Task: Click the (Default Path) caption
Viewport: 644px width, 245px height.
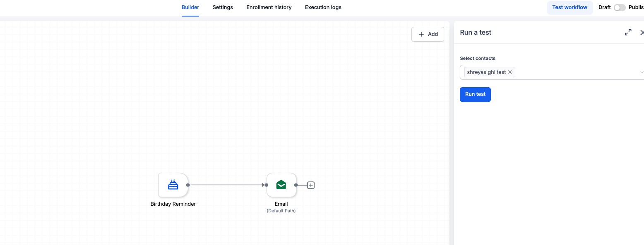Action: click(281, 211)
